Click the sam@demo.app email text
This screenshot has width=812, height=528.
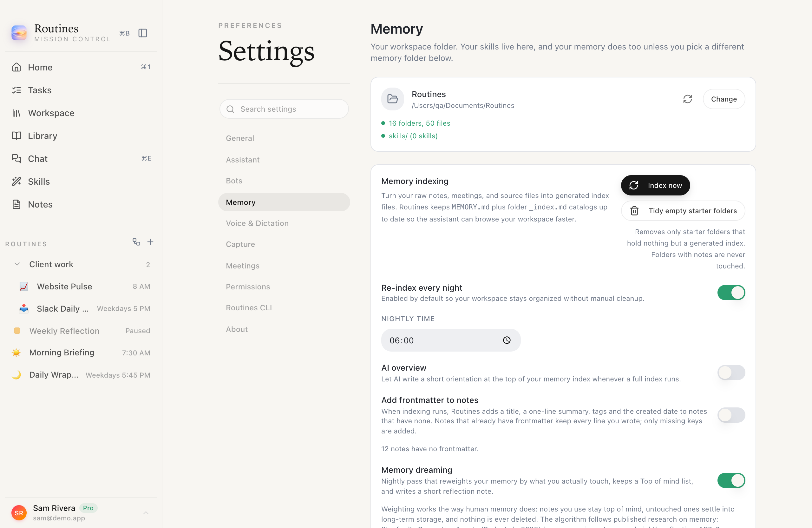(59, 518)
